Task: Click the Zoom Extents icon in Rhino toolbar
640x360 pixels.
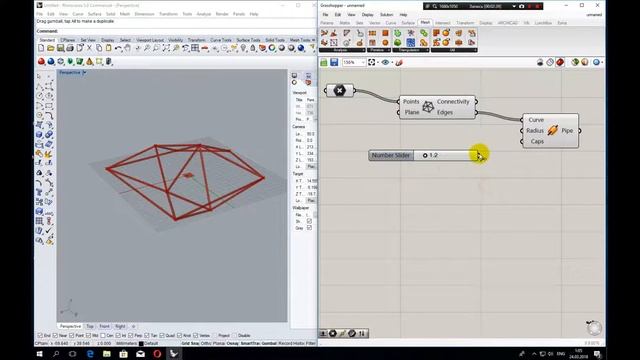Action: (166, 48)
